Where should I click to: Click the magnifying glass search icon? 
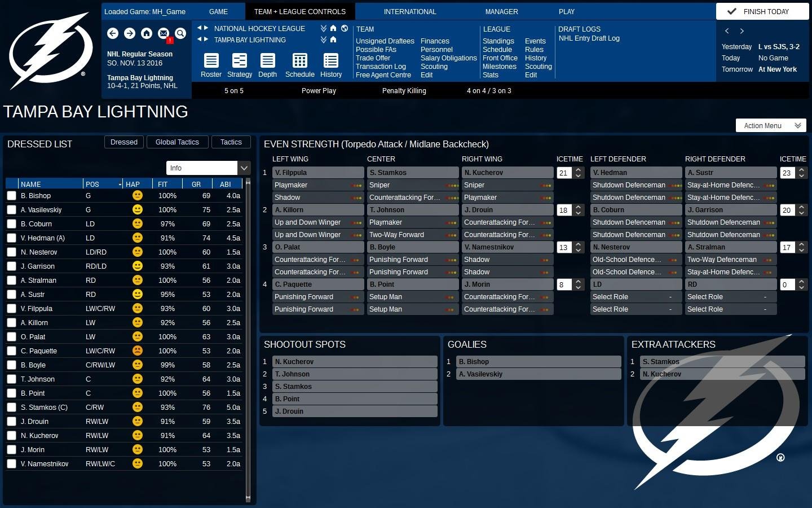tap(180, 33)
